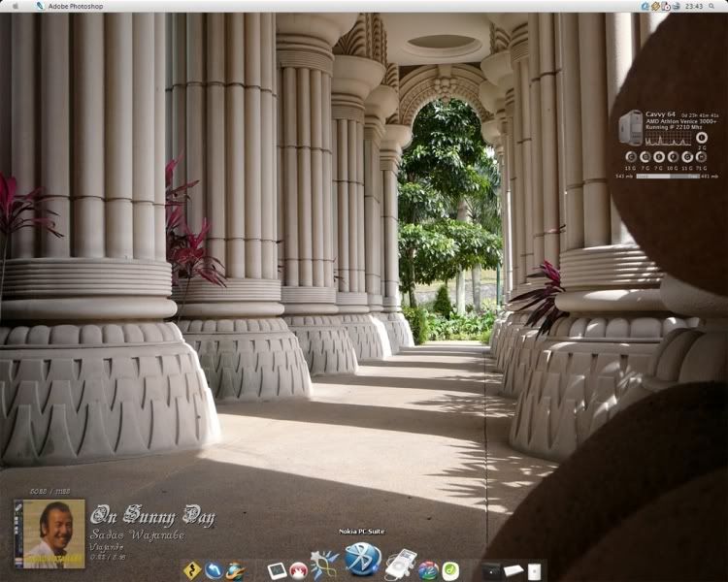Click the white monitor icon in the dock
This screenshot has height=582, width=728.
(x=277, y=570)
